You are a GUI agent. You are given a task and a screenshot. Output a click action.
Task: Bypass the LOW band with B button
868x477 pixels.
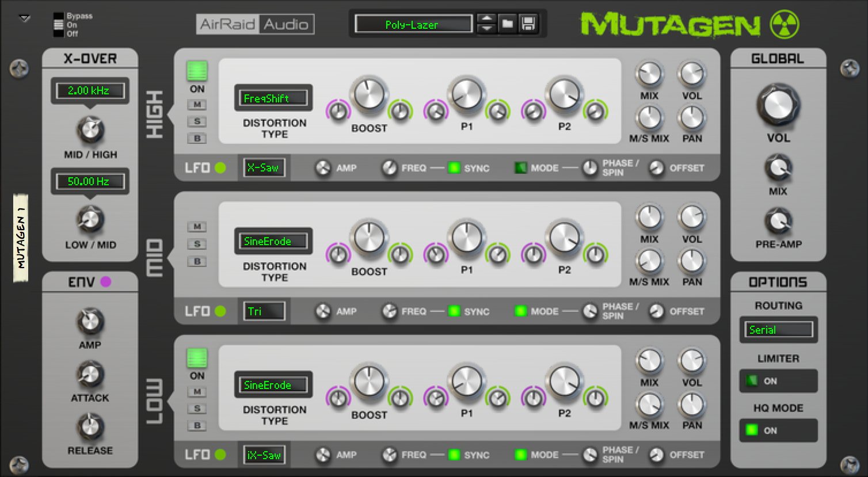197,426
